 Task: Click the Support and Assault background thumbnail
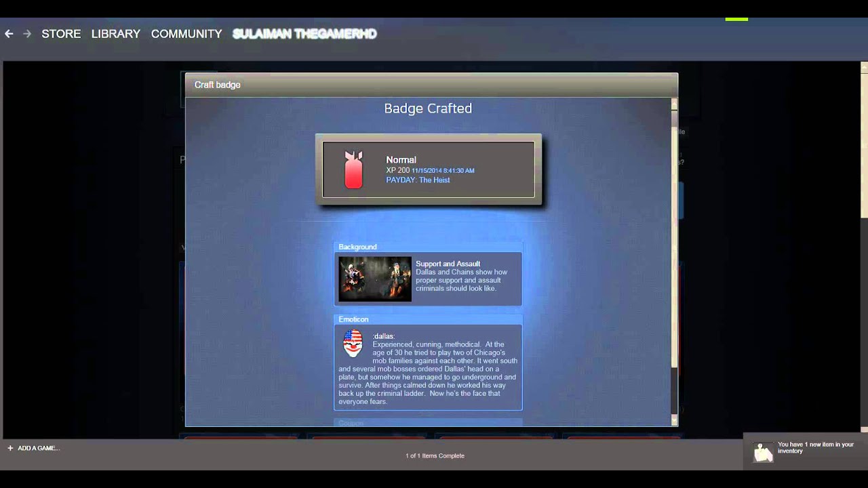pyautogui.click(x=375, y=279)
